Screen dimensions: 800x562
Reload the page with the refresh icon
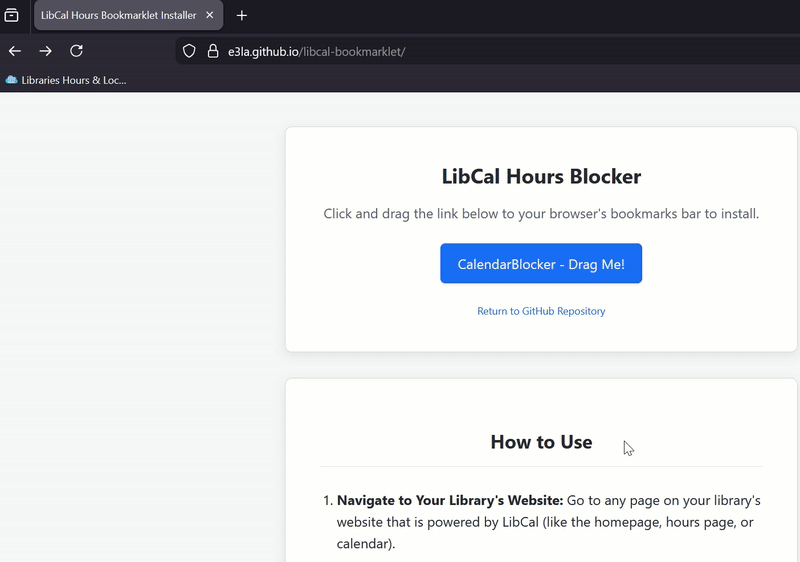[77, 51]
